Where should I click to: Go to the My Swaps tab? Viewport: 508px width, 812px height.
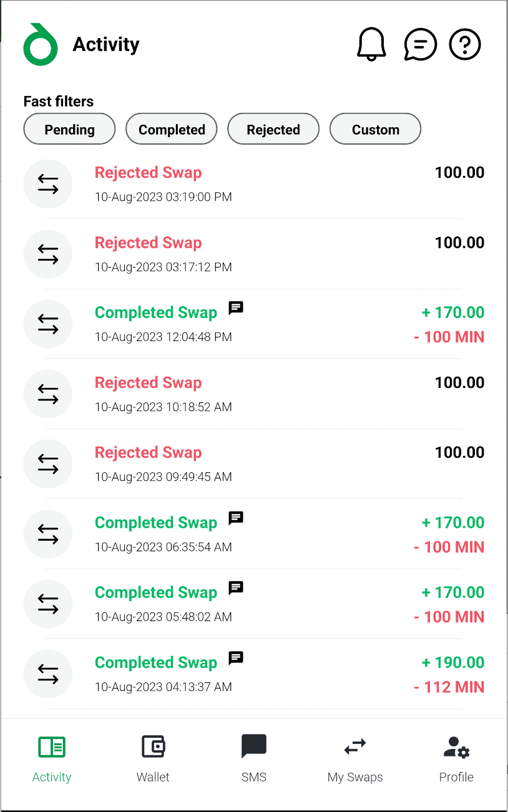point(355,758)
